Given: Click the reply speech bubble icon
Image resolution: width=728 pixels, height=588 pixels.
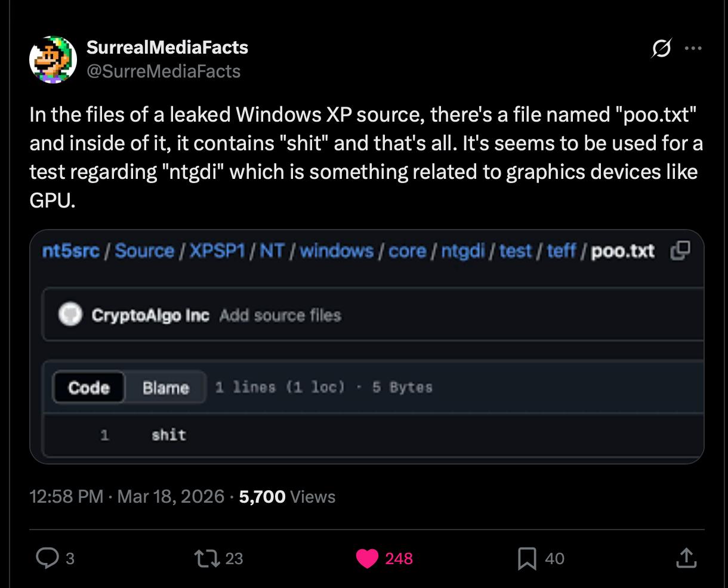Looking at the screenshot, I should coord(47,558).
